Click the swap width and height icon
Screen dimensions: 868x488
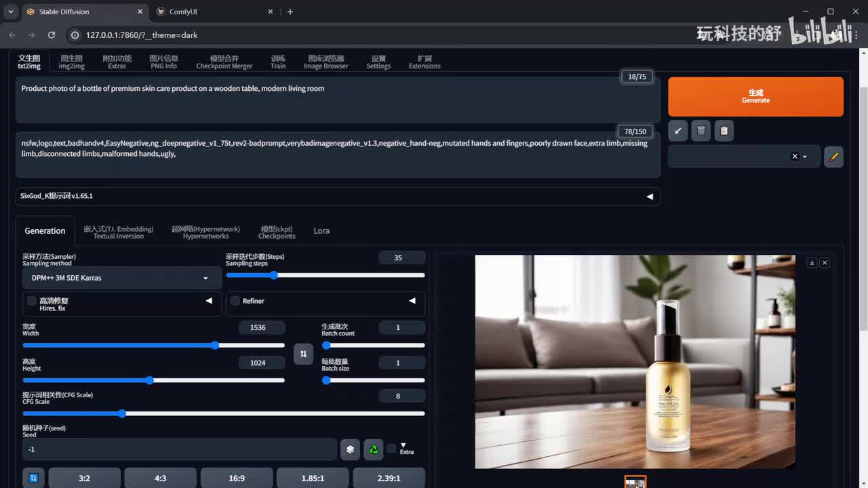point(303,354)
